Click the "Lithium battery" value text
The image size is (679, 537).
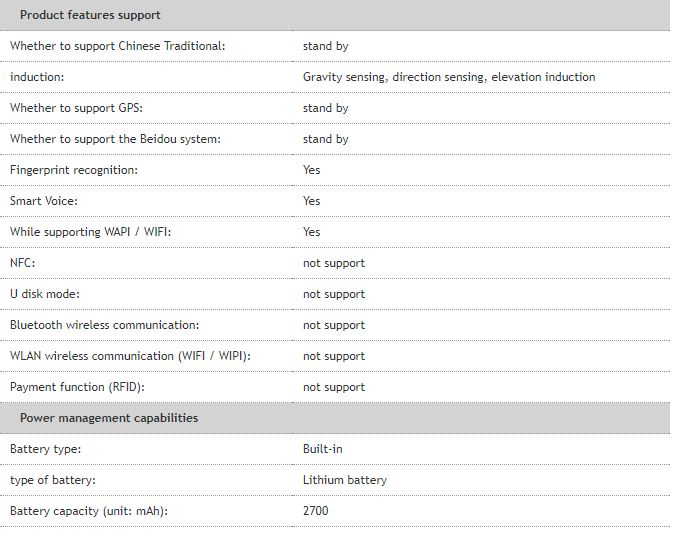345,480
